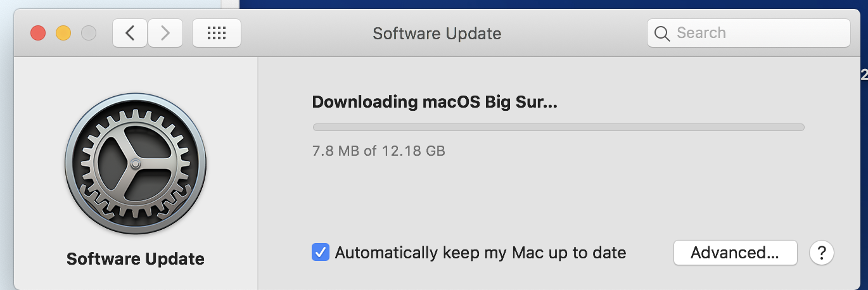Click the dark blue window behind the dialog
Viewport: 868px width, 290px height.
tap(551, 4)
